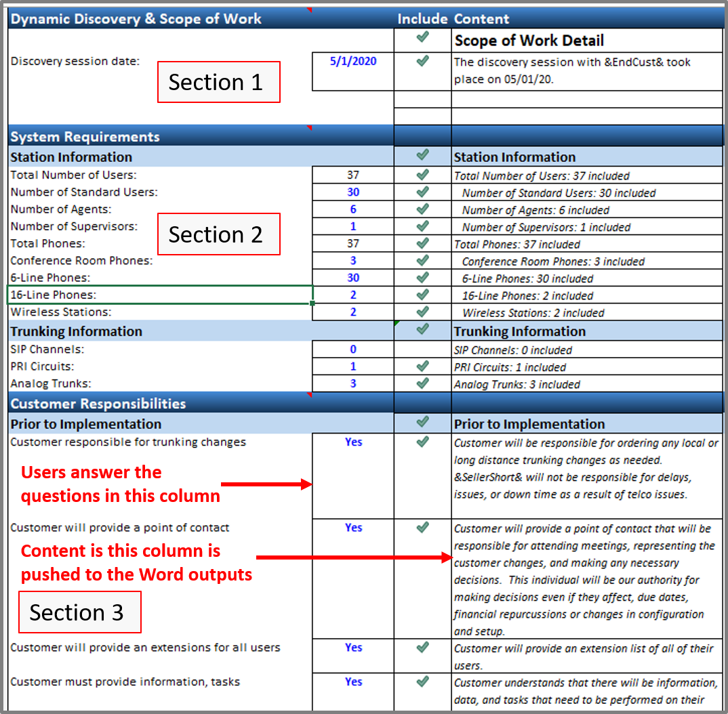Screen dimensions: 728x714
Task: Toggle the Include checkmark for Number of Supervisors
Action: 422,226
